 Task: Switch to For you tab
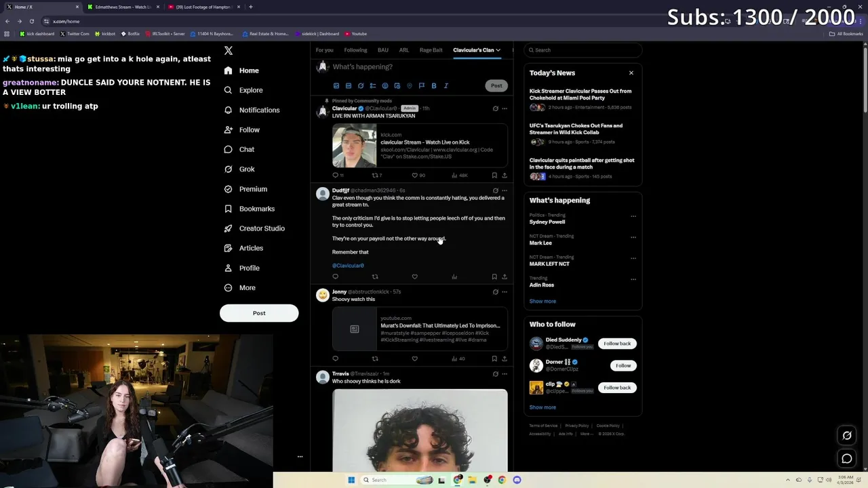[x=324, y=50]
